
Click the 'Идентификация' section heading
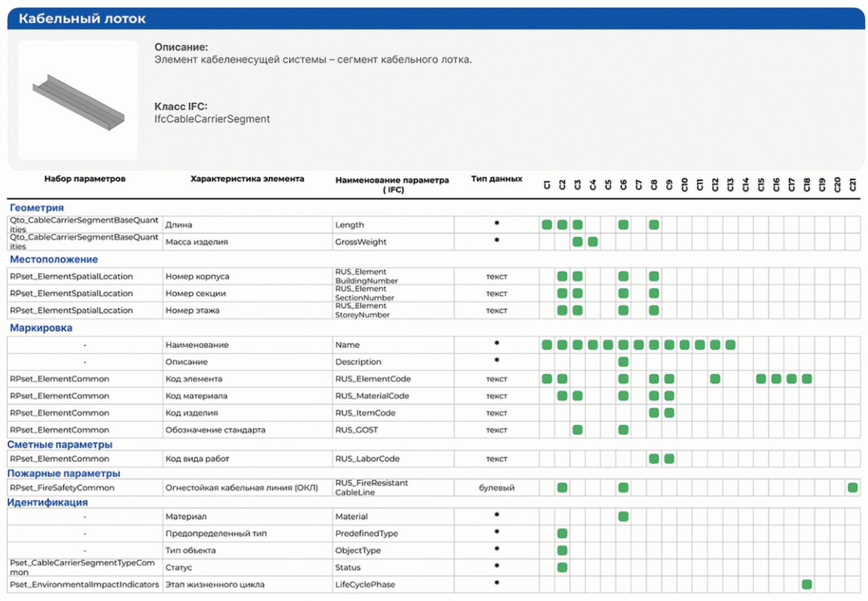pos(48,502)
